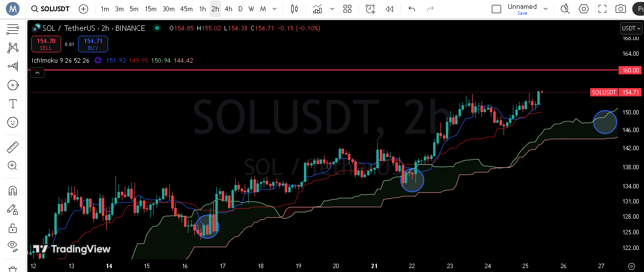Toggle lock all drawing tools
This screenshot has height=272, width=644.
(x=13, y=228)
